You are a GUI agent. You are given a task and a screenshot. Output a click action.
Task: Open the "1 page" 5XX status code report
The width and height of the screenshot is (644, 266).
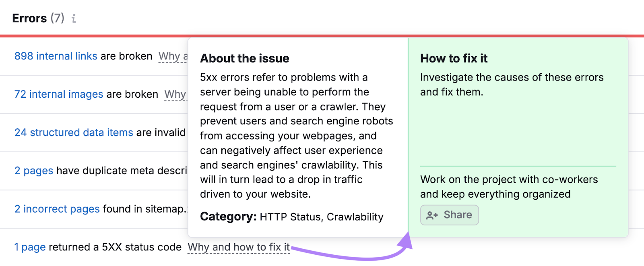coord(29,247)
